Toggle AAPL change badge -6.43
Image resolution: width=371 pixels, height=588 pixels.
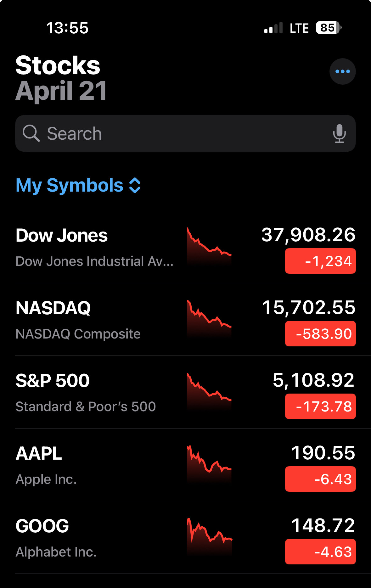(320, 479)
